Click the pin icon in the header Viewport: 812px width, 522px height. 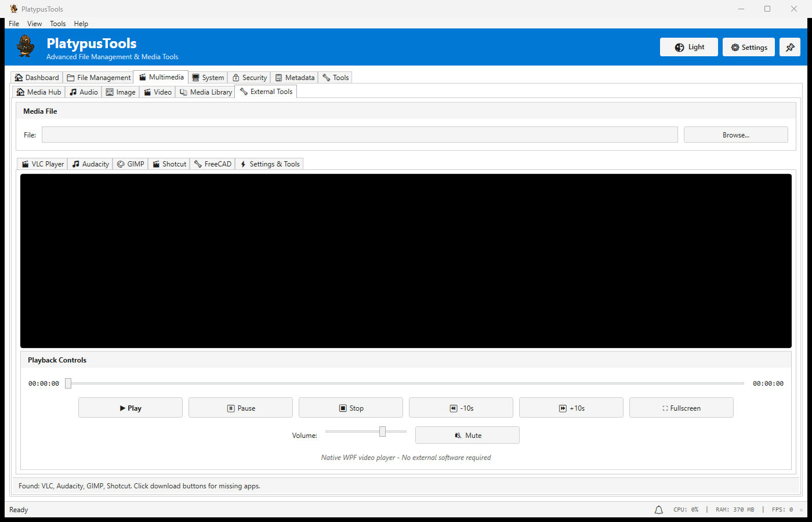point(789,48)
